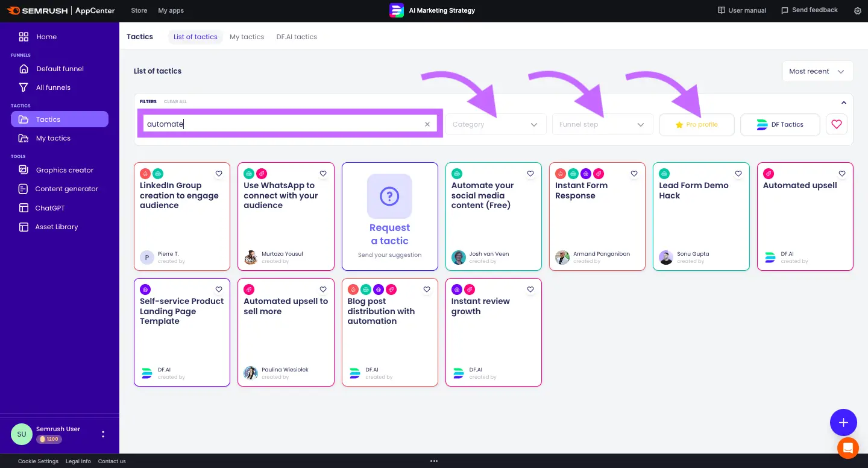Clear the search text with X icon
The width and height of the screenshot is (868, 468).
coord(427,124)
